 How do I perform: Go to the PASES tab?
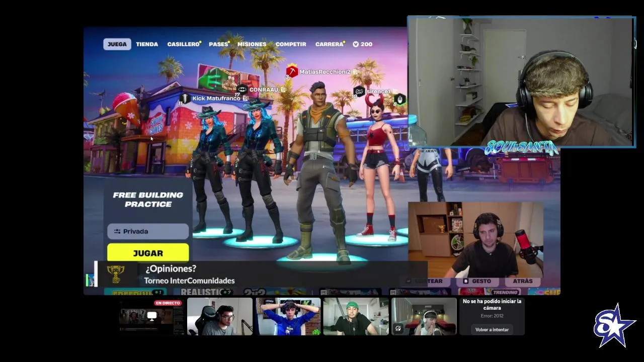219,44
